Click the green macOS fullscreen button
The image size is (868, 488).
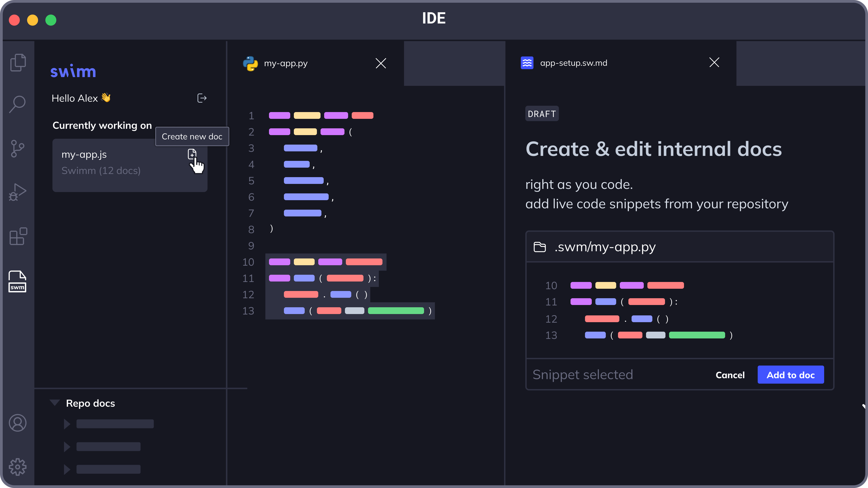coord(51,20)
